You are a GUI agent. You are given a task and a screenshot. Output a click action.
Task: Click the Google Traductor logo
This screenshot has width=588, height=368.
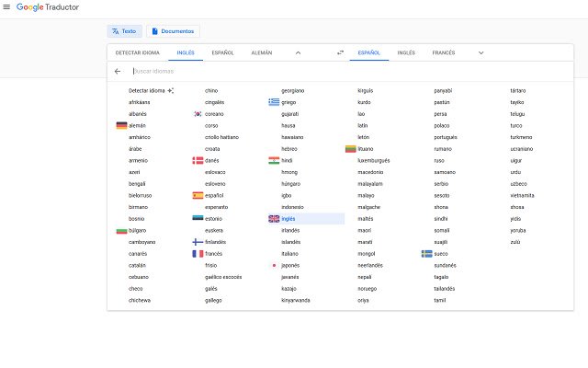click(x=48, y=7)
